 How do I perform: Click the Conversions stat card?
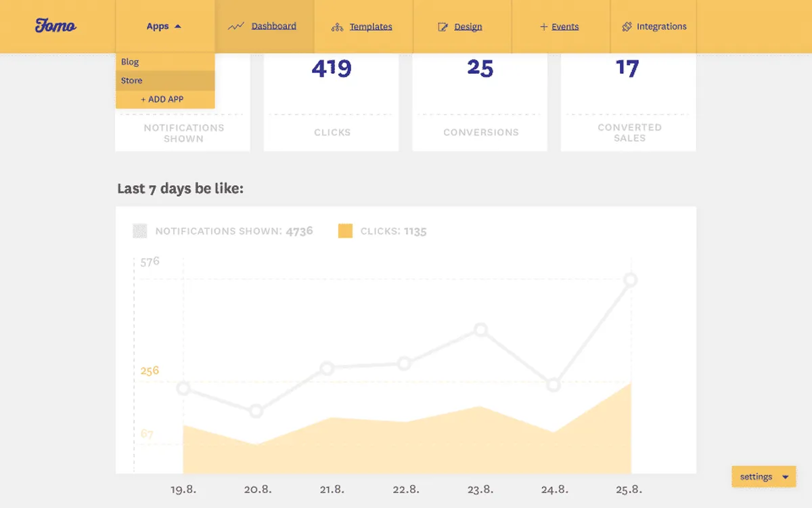coord(480,102)
